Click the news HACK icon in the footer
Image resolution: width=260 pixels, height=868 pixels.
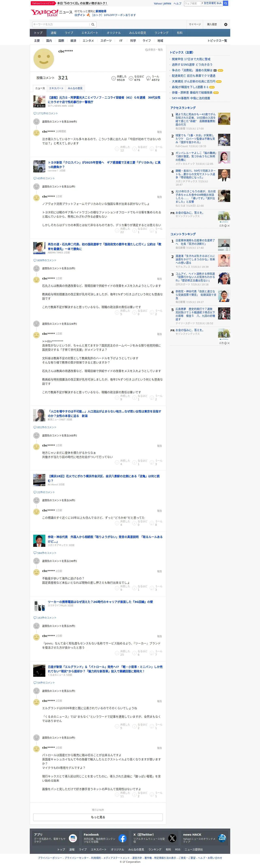click(x=222, y=838)
